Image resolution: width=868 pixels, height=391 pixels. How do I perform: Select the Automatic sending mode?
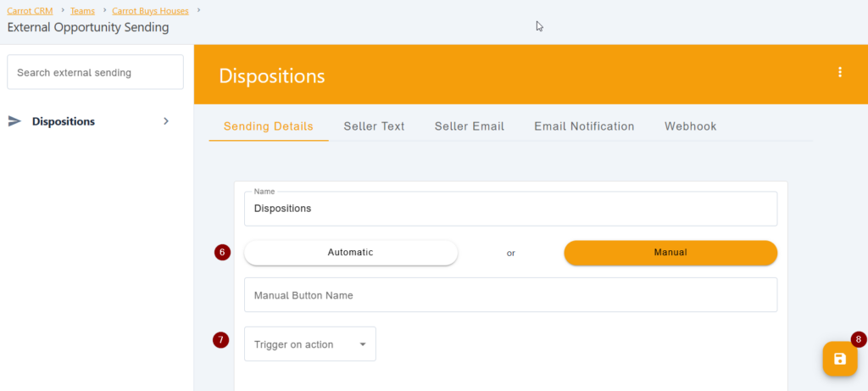coord(350,253)
